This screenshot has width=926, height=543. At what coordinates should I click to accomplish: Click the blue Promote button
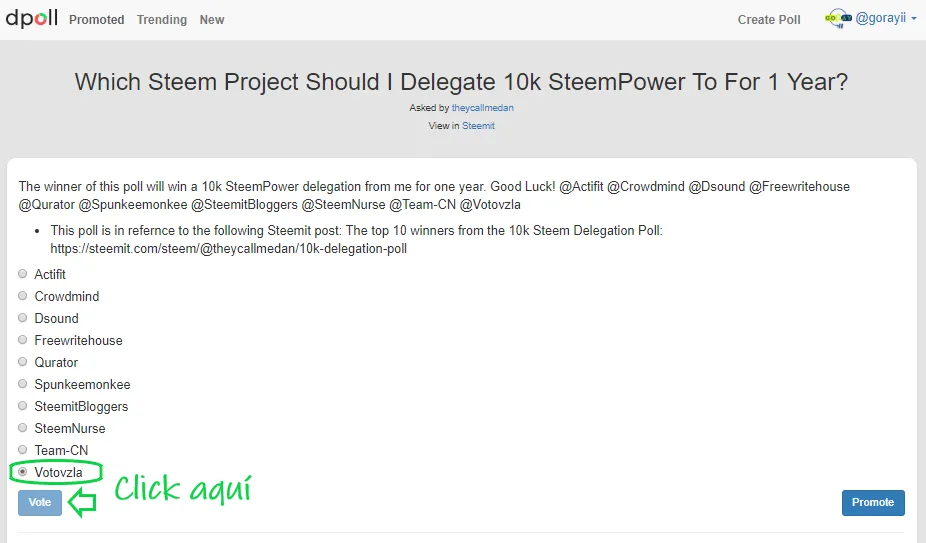(873, 502)
